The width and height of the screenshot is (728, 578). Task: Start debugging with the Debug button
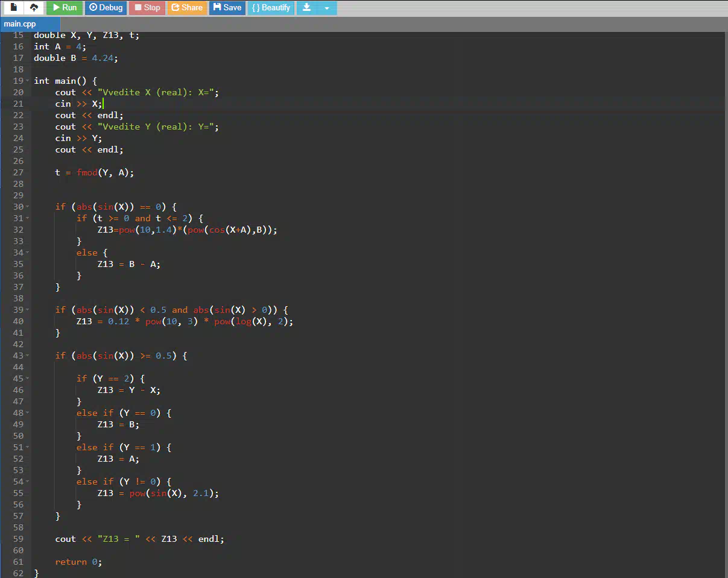pyautogui.click(x=106, y=8)
